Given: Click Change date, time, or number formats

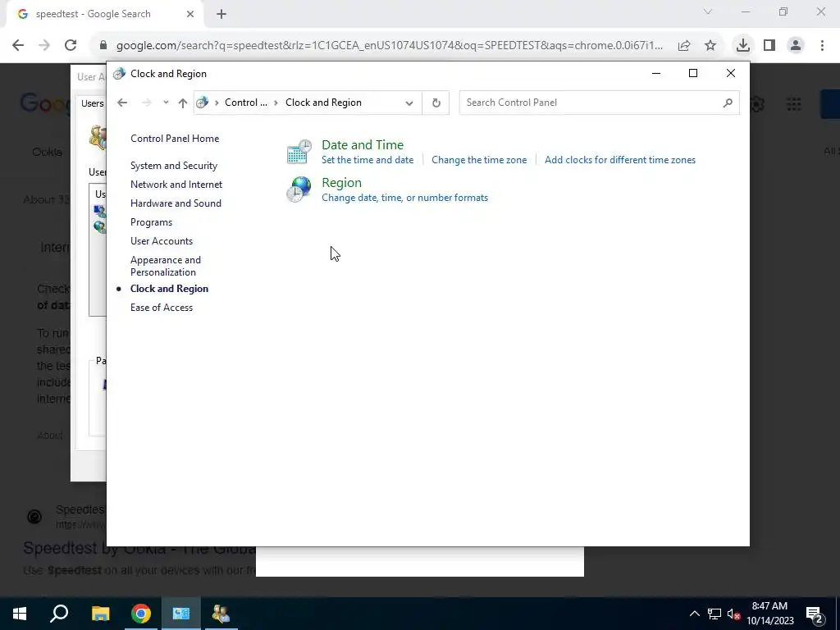Looking at the screenshot, I should click(404, 198).
